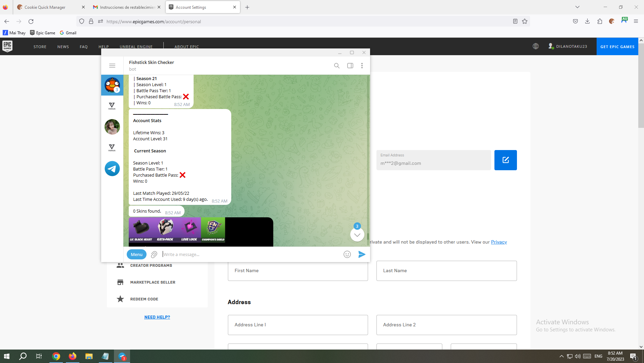This screenshot has width=644, height=363.
Task: Open the emoji picker in Telegram
Action: pyautogui.click(x=347, y=254)
